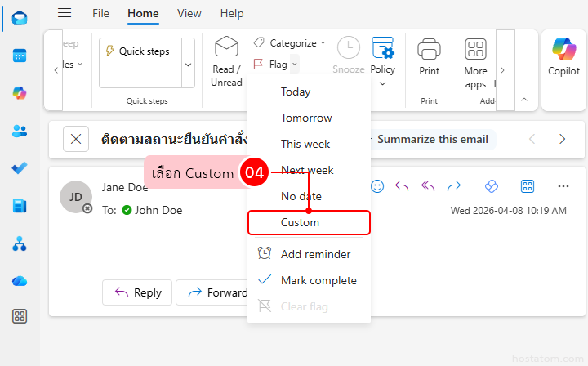Viewport: 588px width, 366px height.
Task: Open the apps grid icon in the message header
Action: [x=528, y=186]
